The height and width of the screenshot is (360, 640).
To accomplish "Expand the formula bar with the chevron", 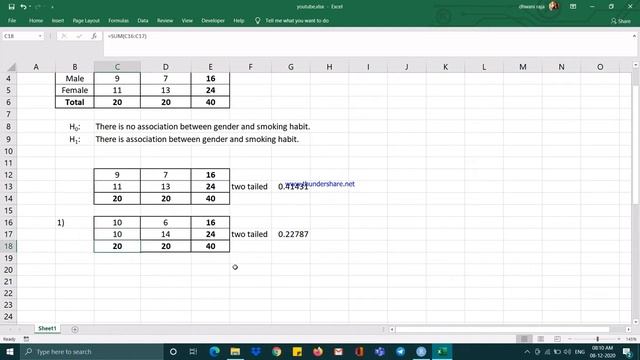I will click(x=634, y=36).
